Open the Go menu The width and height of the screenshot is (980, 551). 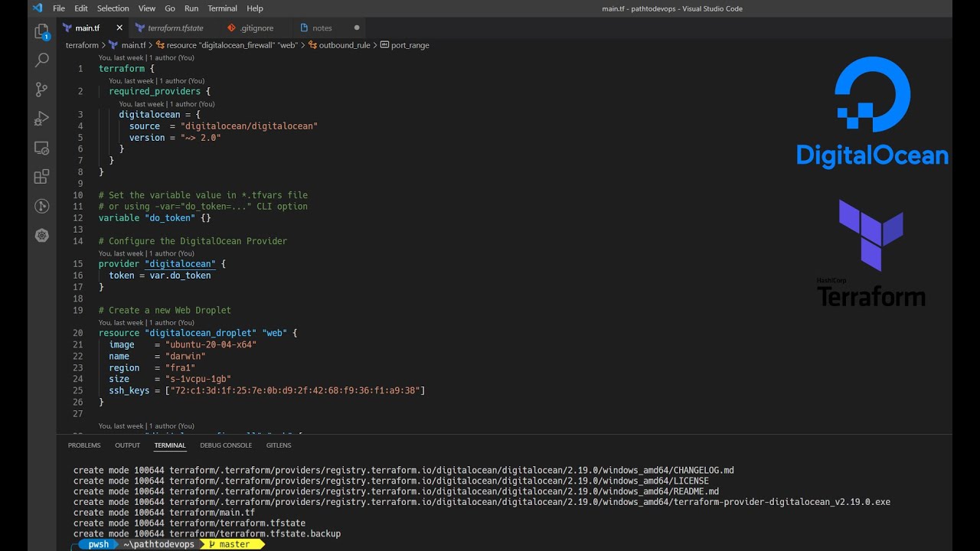(x=170, y=8)
